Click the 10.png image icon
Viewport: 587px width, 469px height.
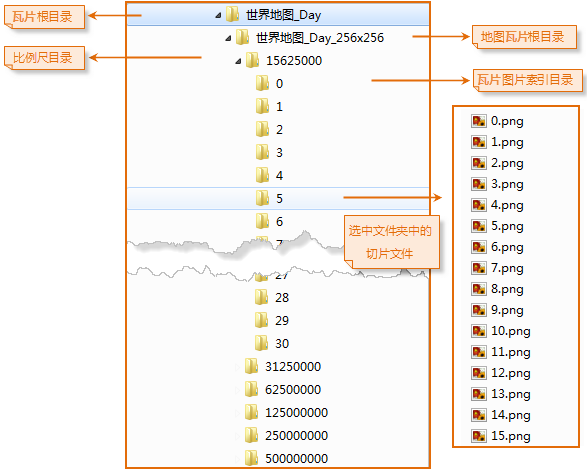coord(479,331)
